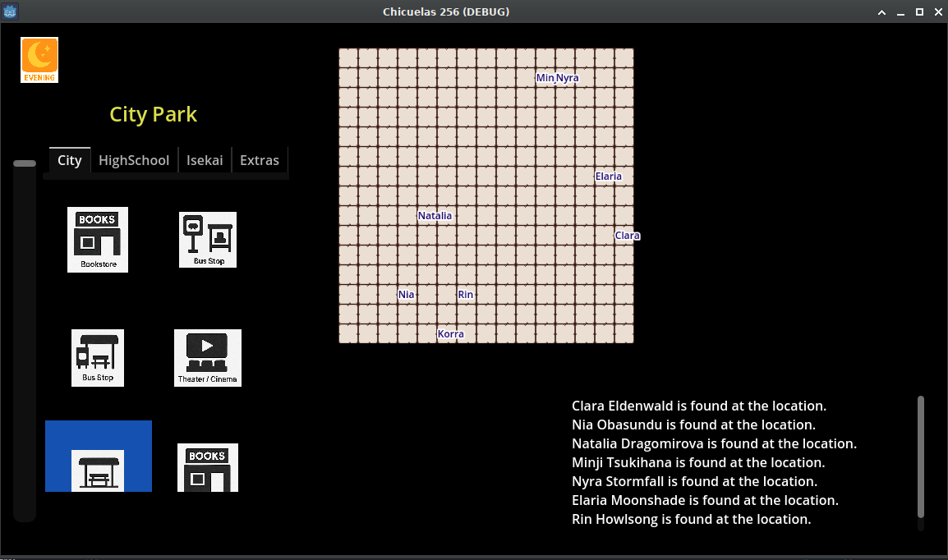The height and width of the screenshot is (560, 948).
Task: Open the Isekai tab
Action: (205, 160)
